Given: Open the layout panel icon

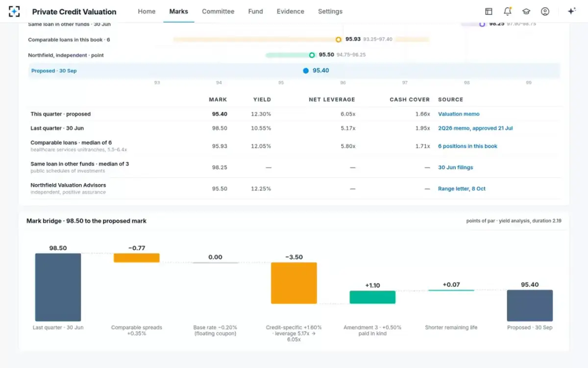Looking at the screenshot, I should tap(489, 11).
